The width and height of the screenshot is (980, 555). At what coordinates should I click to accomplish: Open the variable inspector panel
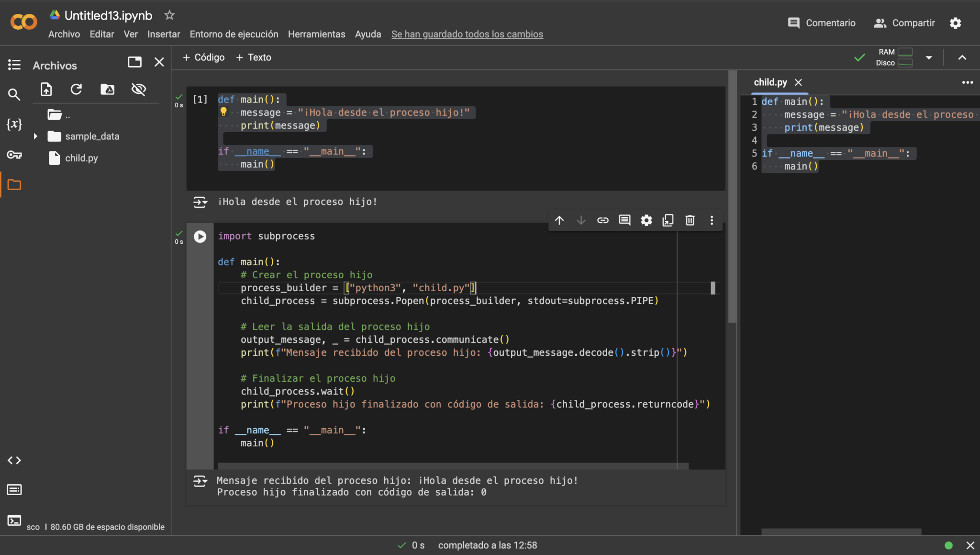(x=14, y=124)
